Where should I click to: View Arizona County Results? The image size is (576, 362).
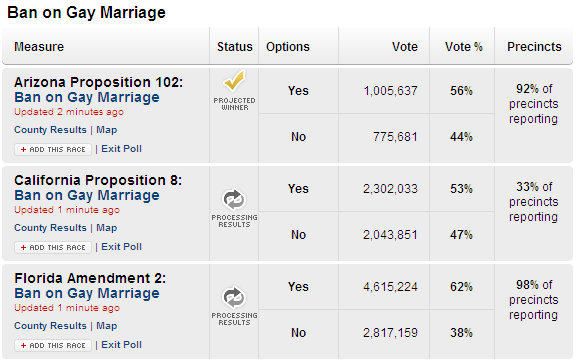(50, 130)
